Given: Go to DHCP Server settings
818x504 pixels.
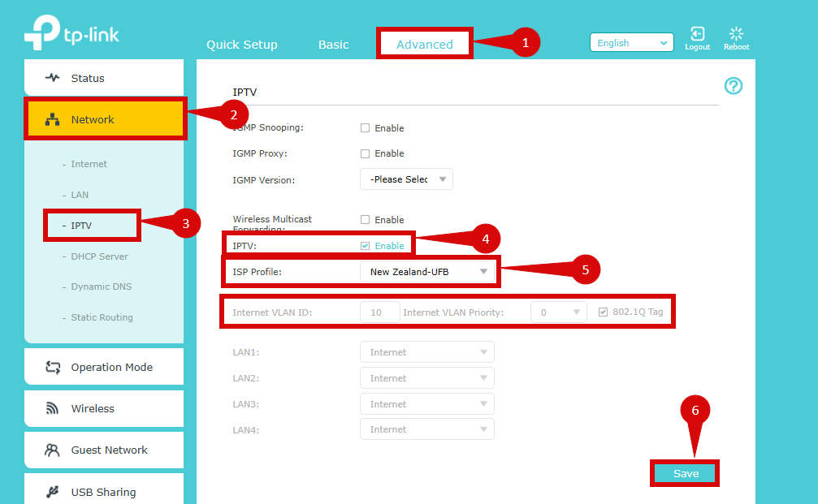Looking at the screenshot, I should click(99, 256).
